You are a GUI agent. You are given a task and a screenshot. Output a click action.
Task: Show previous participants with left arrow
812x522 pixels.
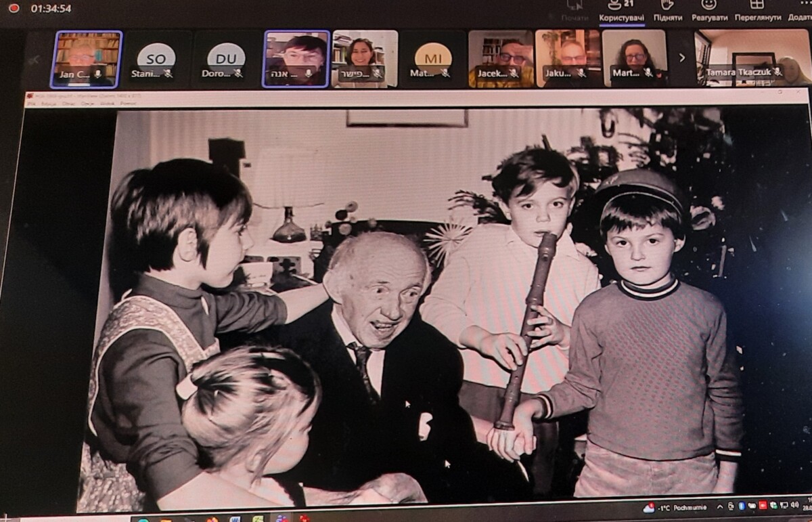34,60
